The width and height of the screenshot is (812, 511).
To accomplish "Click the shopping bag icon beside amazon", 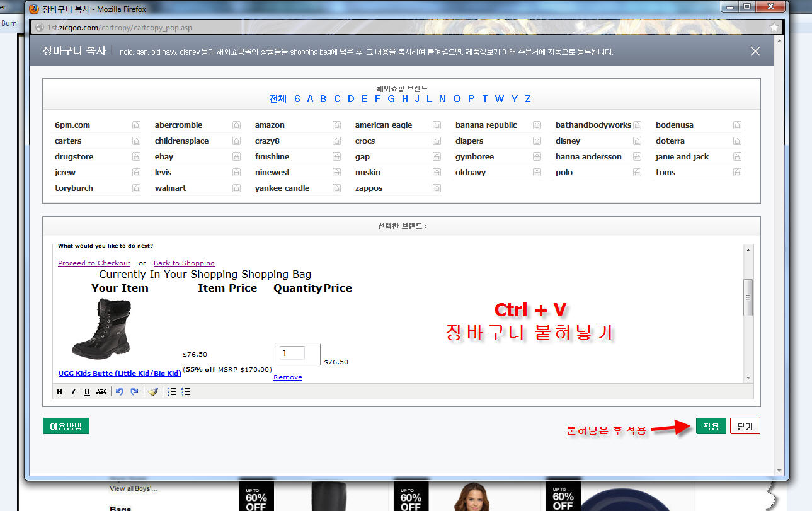I will coord(336,125).
